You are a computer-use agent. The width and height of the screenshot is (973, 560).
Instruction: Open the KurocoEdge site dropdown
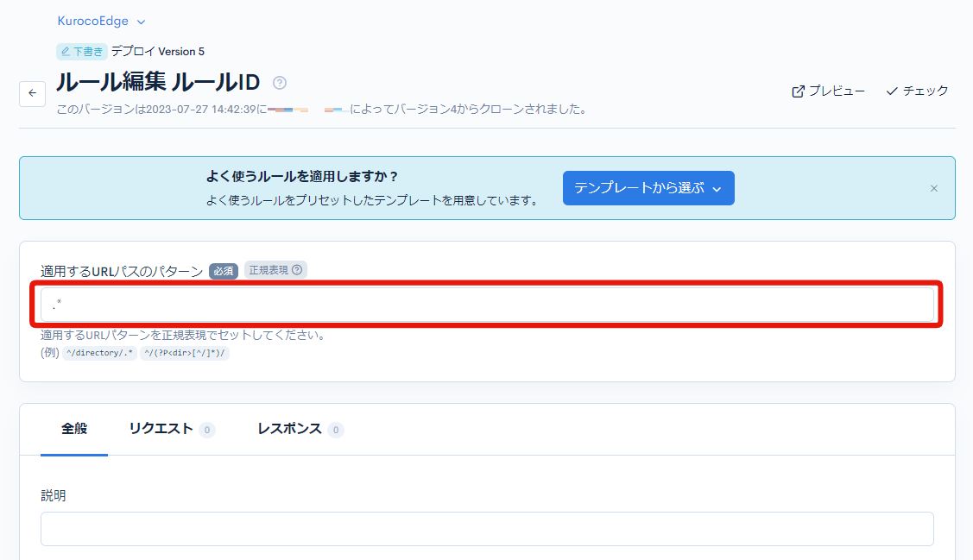coord(101,21)
